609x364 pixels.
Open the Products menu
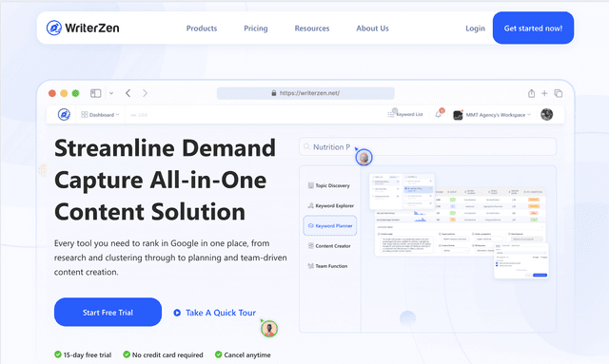202,29
